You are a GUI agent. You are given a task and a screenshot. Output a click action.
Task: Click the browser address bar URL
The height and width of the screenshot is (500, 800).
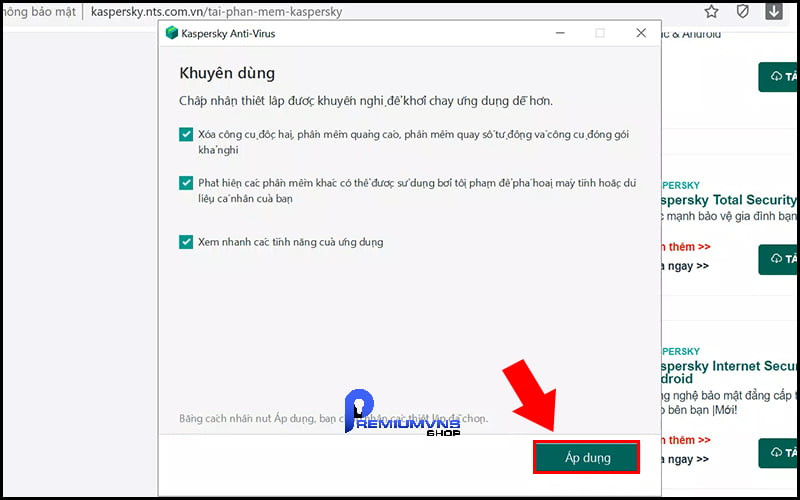[216, 11]
